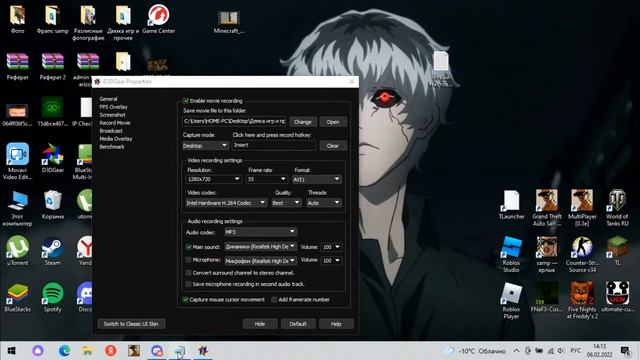Launch Steam desktop shortcut
Viewport: 640px width, 360px height.
[53, 251]
